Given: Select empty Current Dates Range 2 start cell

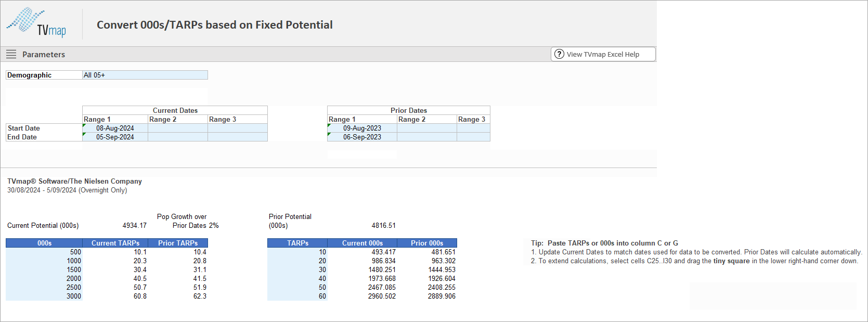Looking at the screenshot, I should (178, 128).
